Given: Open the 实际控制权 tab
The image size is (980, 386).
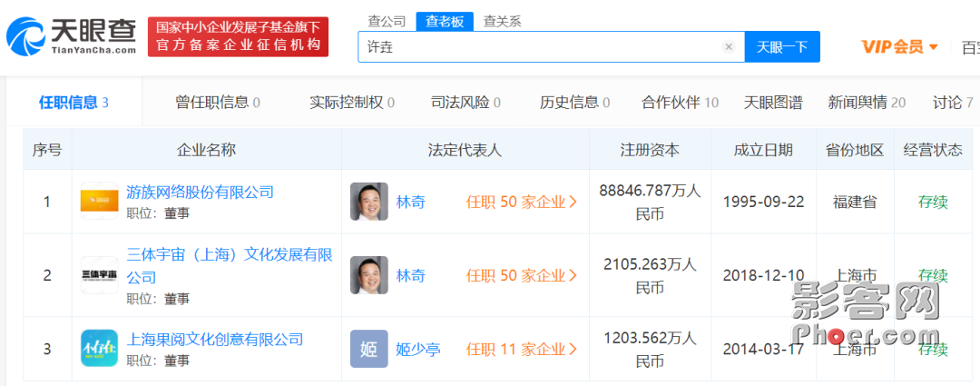Looking at the screenshot, I should coord(352,103).
